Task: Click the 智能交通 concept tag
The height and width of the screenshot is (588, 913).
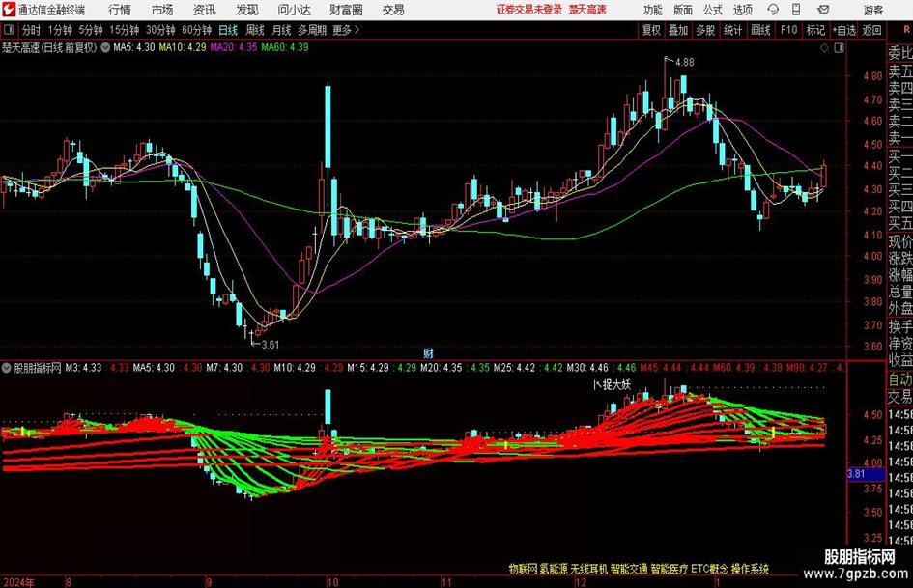Action: (x=629, y=569)
